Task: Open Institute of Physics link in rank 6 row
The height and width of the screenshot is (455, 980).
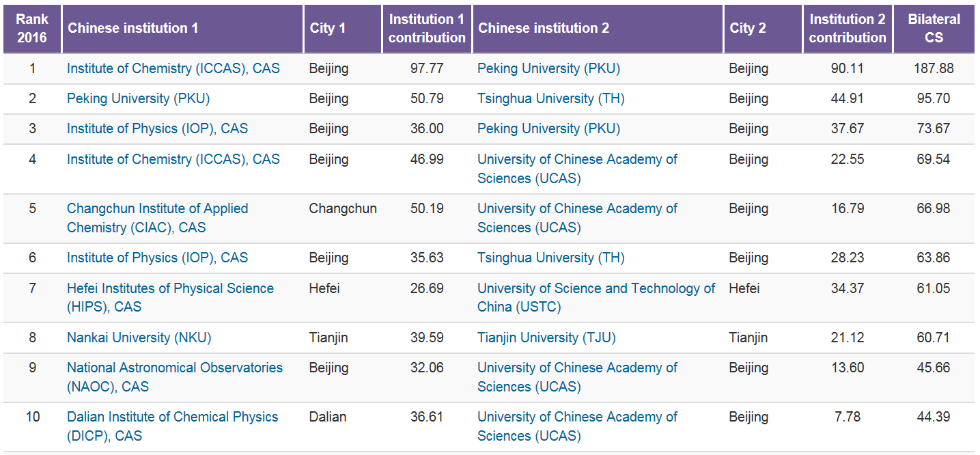Action: [x=157, y=258]
